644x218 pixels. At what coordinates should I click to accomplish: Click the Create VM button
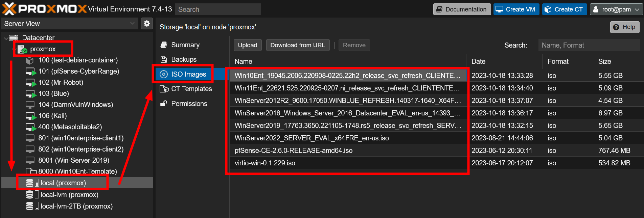(x=516, y=9)
